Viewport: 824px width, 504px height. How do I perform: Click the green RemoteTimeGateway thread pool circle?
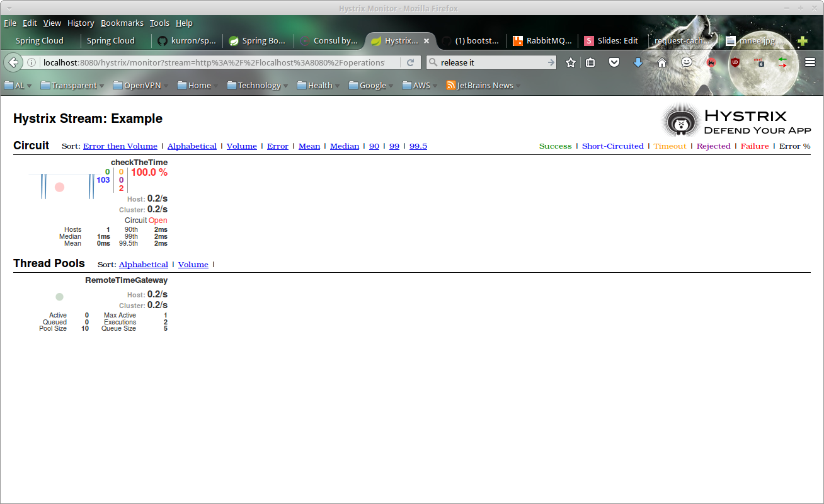59,297
